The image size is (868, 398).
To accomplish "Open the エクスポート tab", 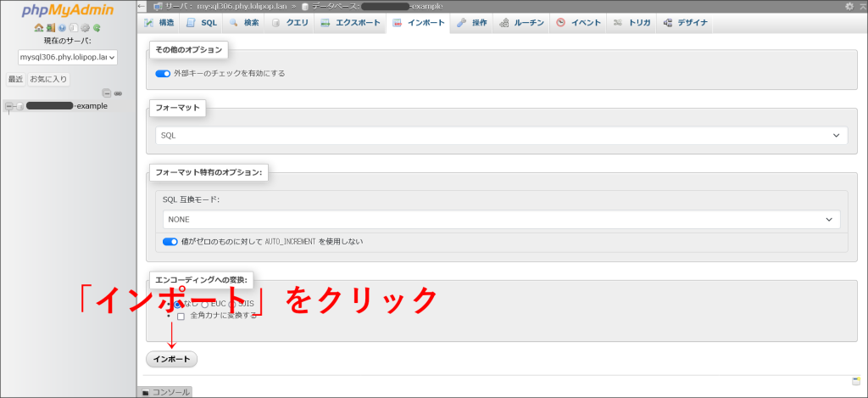I will (x=350, y=23).
